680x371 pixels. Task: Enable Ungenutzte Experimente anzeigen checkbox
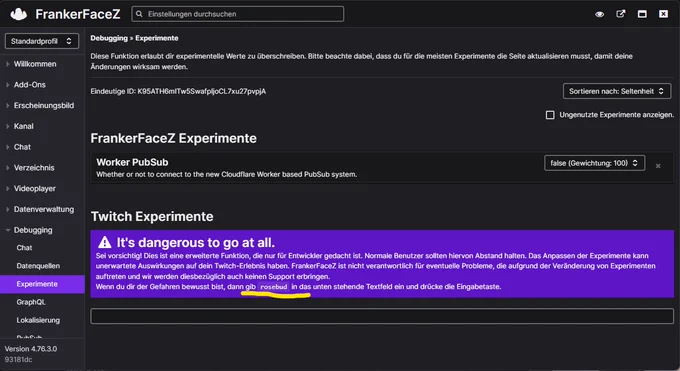pos(550,115)
